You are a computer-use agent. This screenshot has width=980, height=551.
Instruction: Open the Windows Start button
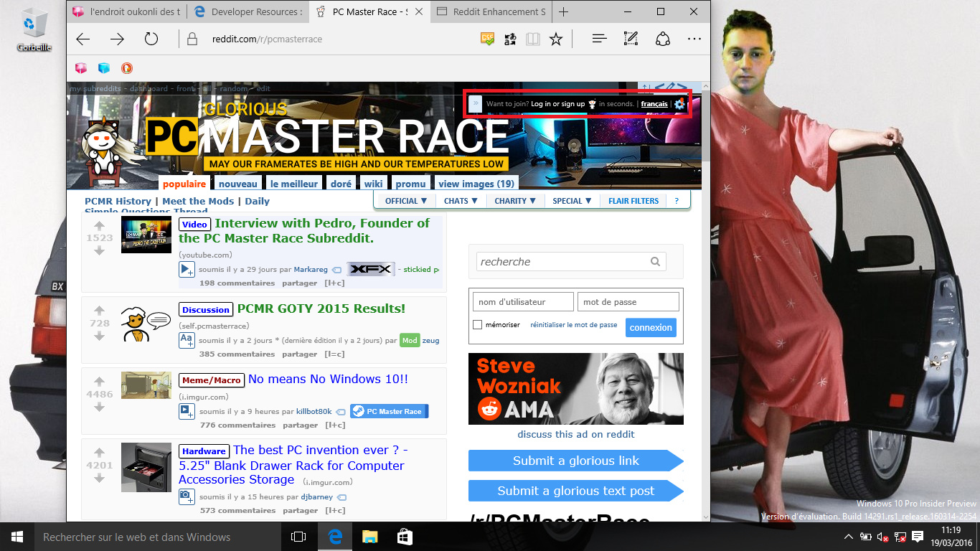pyautogui.click(x=17, y=537)
